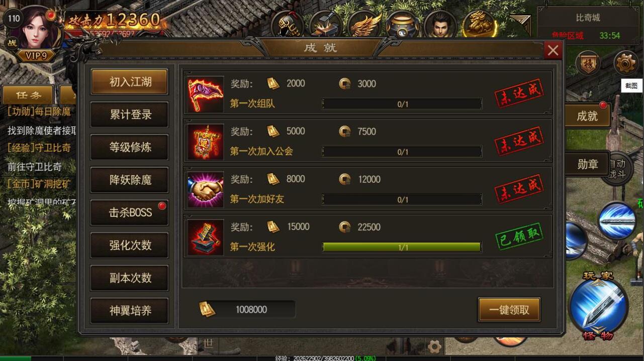Image resolution: width=644 pixels, height=361 pixels.
Task: Click the 成就 button on right side
Action: (587, 116)
